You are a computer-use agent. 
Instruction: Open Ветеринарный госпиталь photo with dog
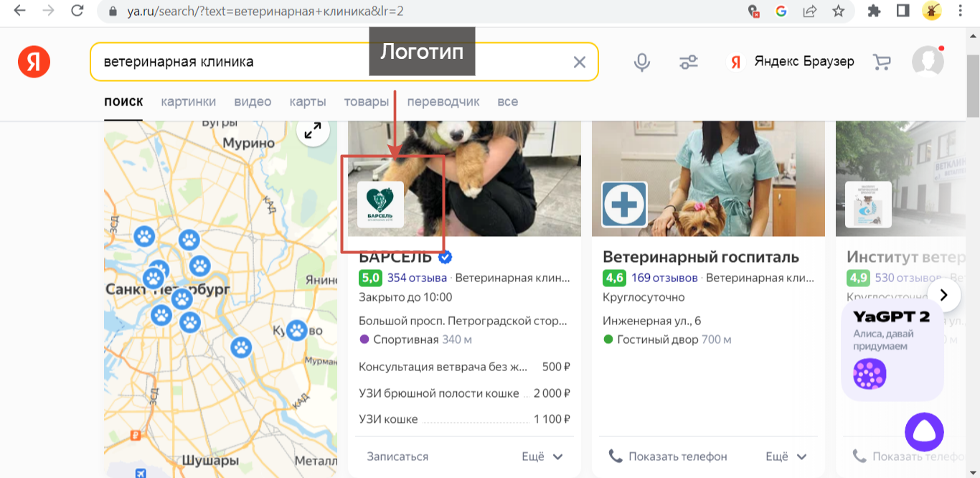(708, 179)
